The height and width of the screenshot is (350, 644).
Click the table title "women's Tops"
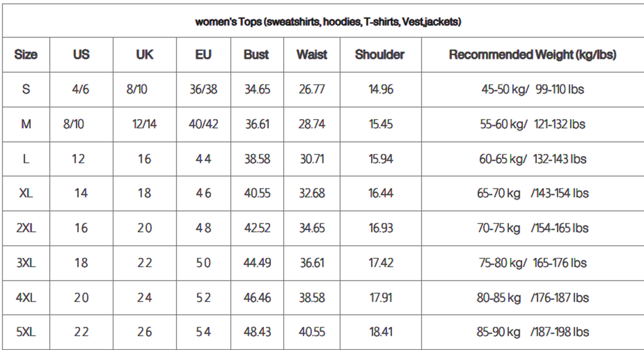coord(328,22)
